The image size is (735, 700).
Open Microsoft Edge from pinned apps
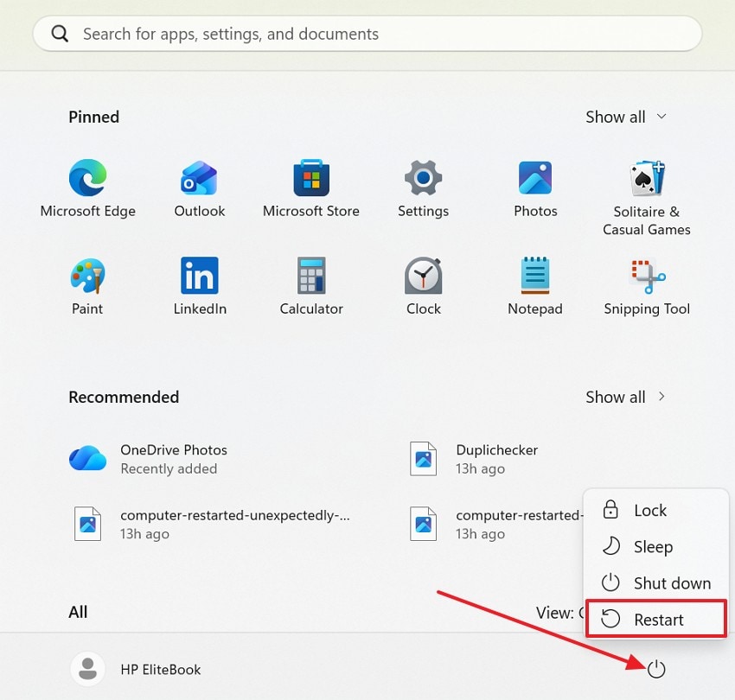[87, 188]
